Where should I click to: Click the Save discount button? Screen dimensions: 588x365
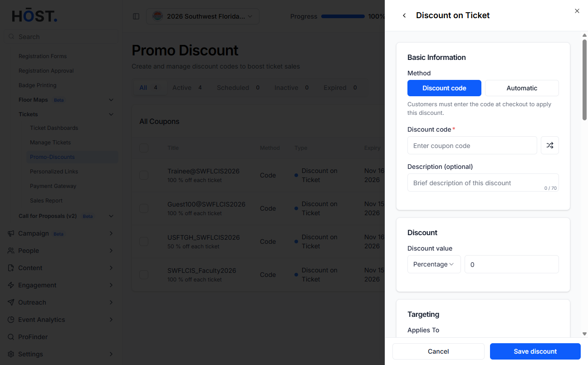[x=535, y=351]
